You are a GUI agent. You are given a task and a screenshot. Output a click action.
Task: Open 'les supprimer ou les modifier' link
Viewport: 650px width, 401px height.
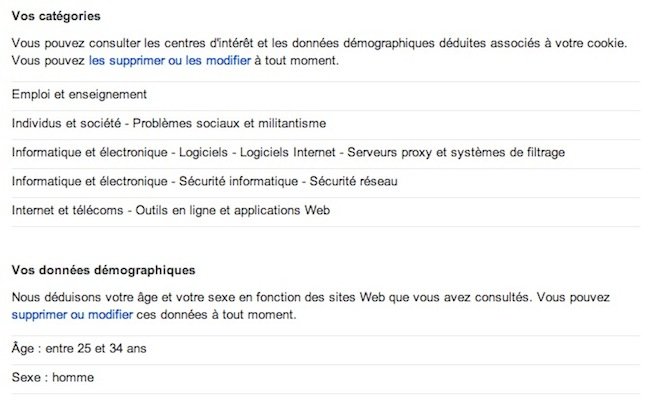point(170,61)
